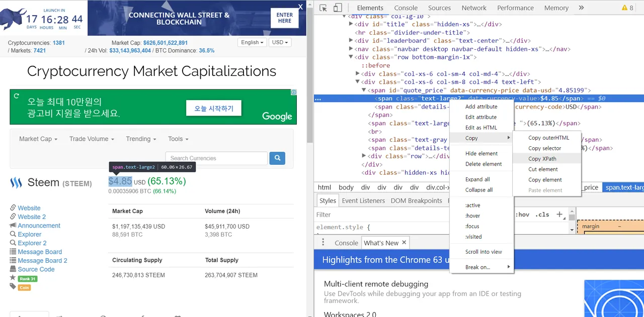Open the Announcement link
Viewport: 644px width, 317px height.
39,226
